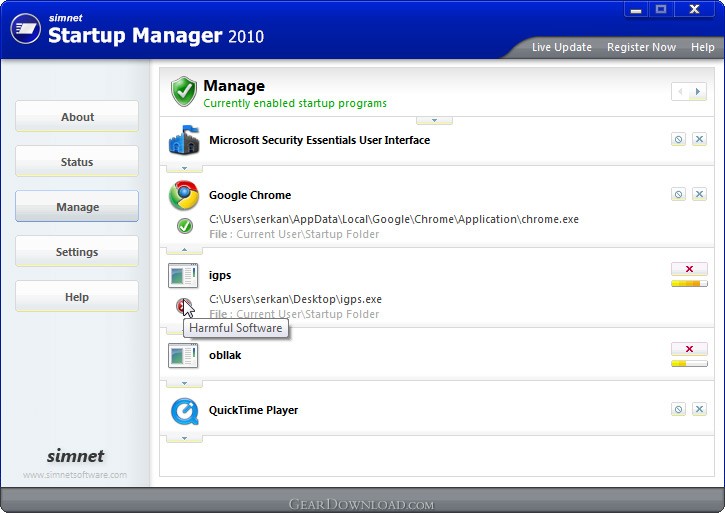This screenshot has height=513, width=725.
Task: Close the Startup Manager window
Action: tap(694, 9)
